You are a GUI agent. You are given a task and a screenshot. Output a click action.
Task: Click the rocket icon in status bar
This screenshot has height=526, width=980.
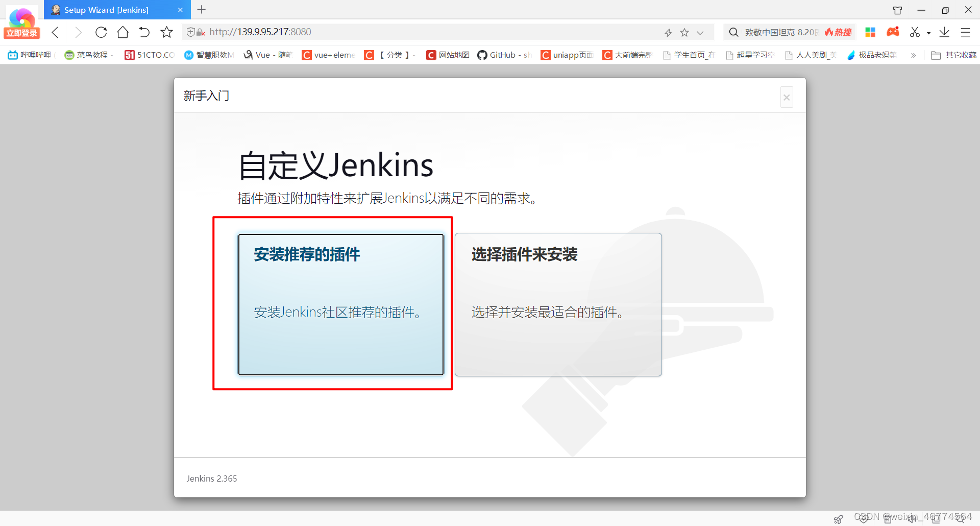(x=838, y=519)
